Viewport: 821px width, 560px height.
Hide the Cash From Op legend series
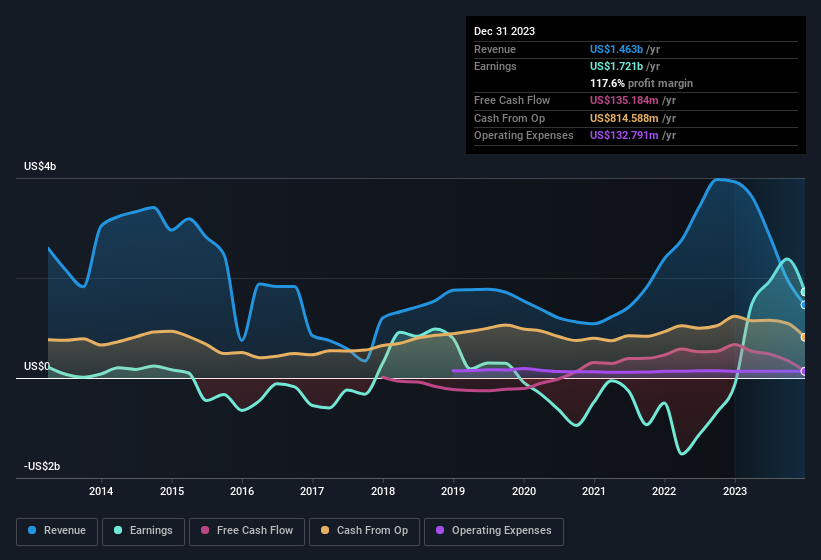click(366, 531)
